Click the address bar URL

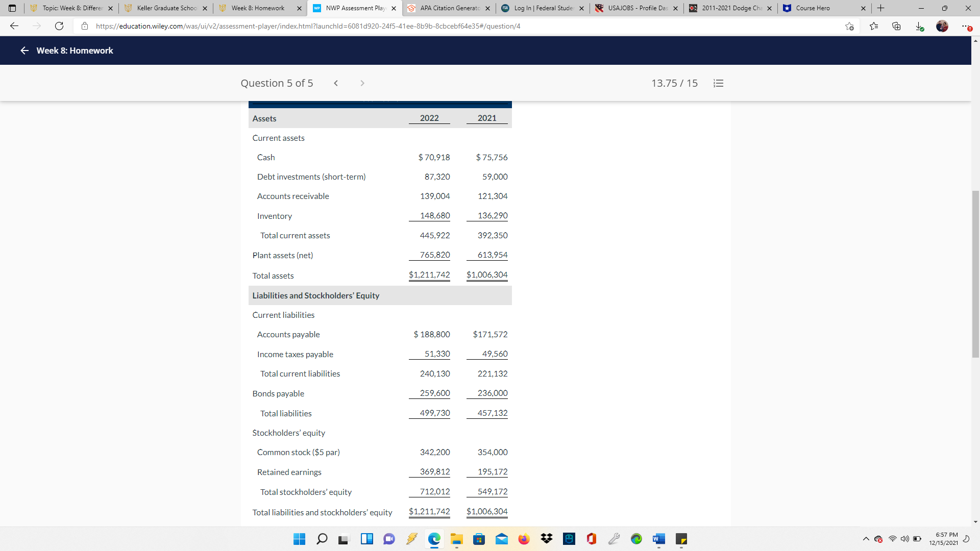[x=308, y=26]
